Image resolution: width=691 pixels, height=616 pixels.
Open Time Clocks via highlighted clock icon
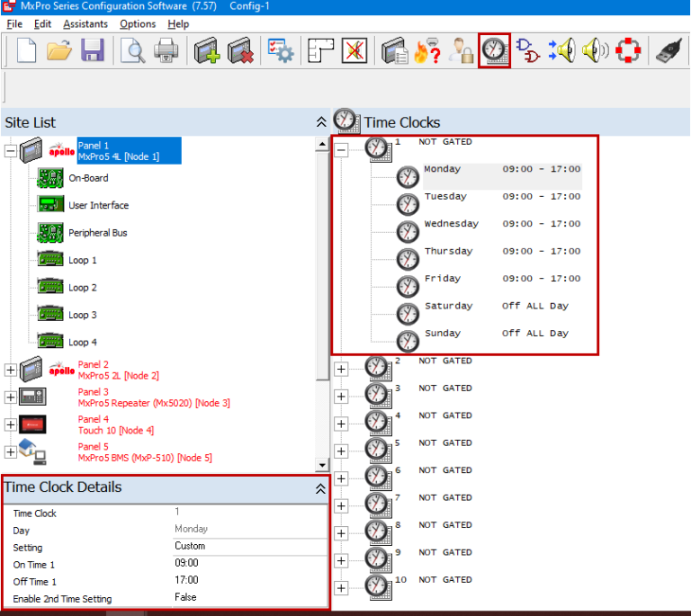(x=495, y=50)
